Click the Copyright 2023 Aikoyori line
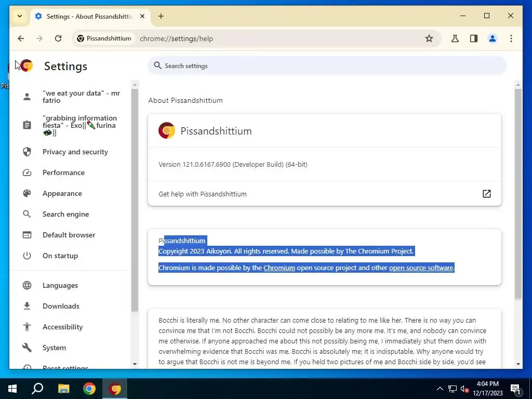This screenshot has width=532, height=399. pyautogui.click(x=286, y=251)
